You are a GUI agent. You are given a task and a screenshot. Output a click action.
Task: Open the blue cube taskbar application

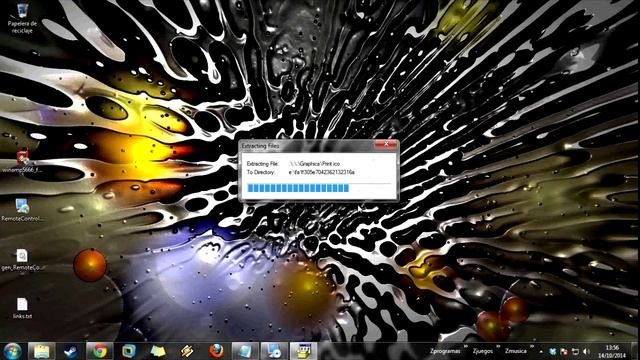click(245, 351)
